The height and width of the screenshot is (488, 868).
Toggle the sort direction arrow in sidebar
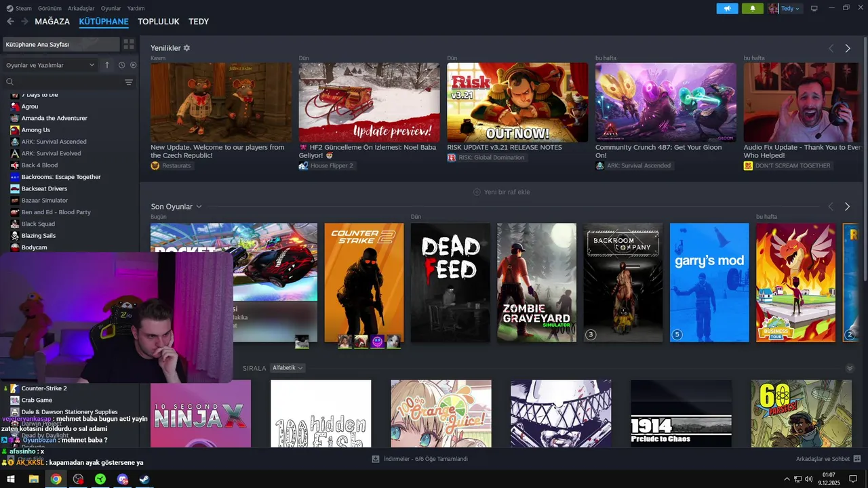[106, 65]
